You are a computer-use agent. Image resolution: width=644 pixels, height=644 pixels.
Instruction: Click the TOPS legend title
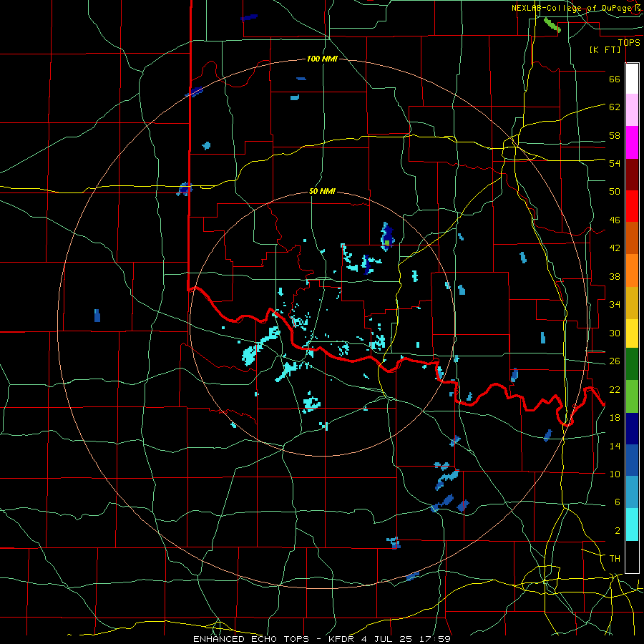pyautogui.click(x=629, y=43)
